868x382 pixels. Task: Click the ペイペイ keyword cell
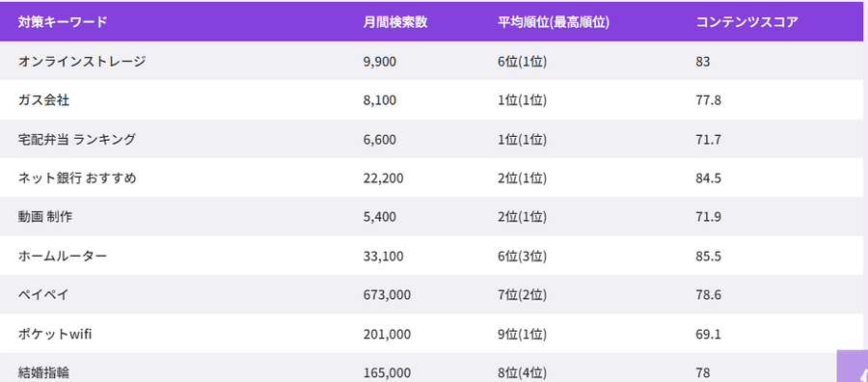[43, 295]
